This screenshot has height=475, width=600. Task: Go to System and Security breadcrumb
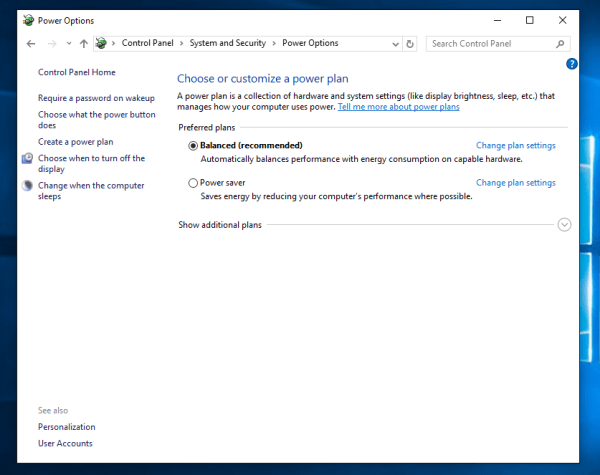click(229, 44)
